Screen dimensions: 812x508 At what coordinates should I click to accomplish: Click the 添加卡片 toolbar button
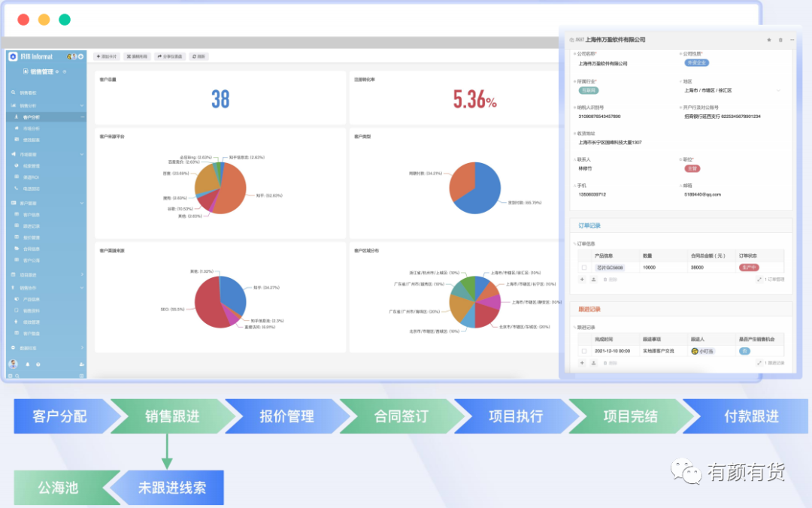tap(107, 56)
